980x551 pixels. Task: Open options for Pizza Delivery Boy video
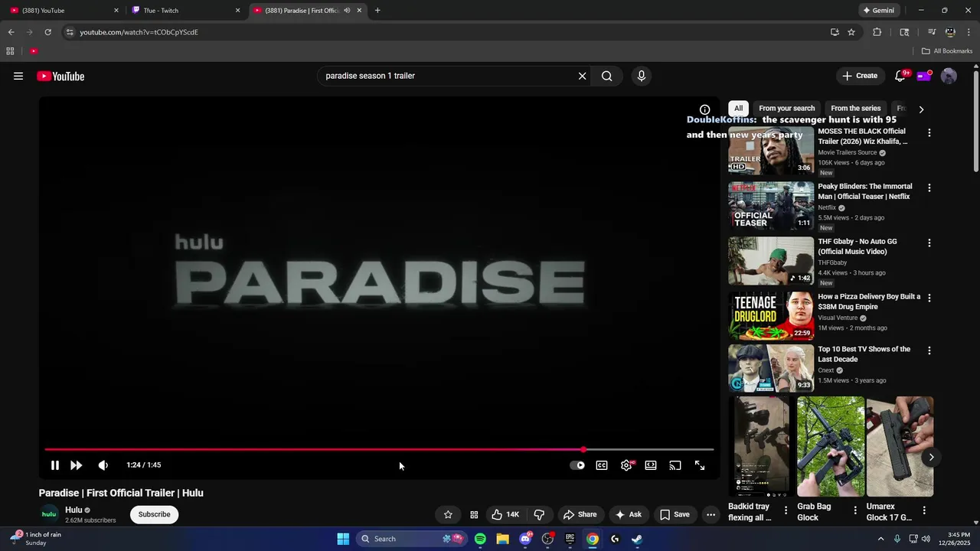929,298
